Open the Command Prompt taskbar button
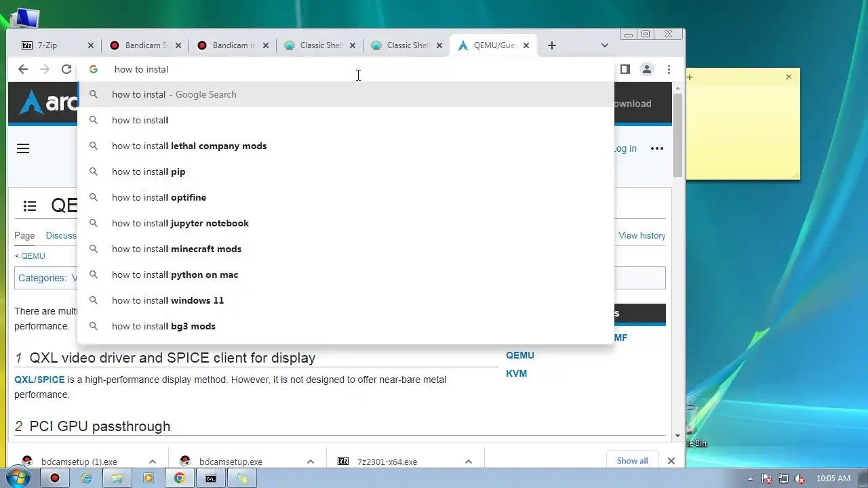The width and height of the screenshot is (868, 488). [x=211, y=478]
